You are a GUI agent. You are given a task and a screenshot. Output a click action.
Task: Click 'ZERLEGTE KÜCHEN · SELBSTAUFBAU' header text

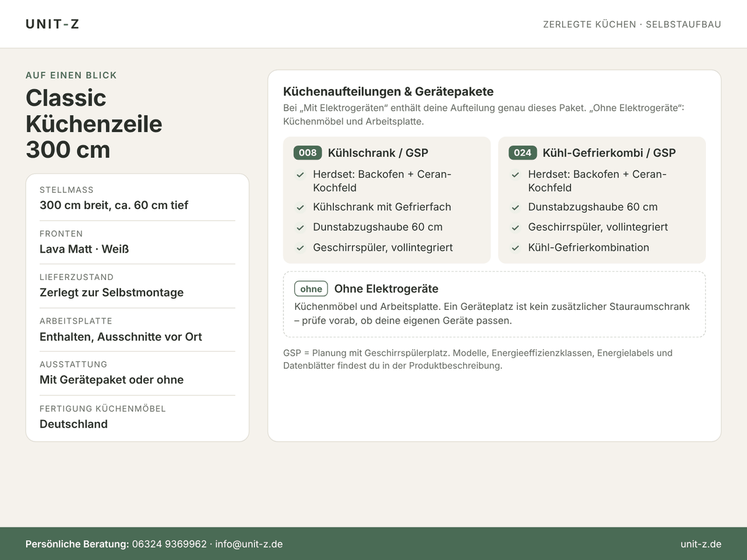(x=632, y=24)
